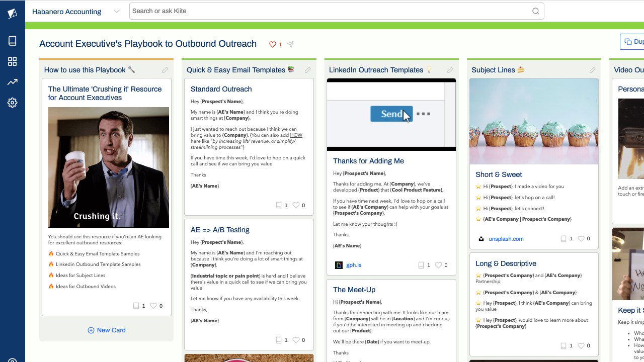Screen dimensions: 644x362
Task: Open the dashboard grid icon in sidebar
Action: 13,61
